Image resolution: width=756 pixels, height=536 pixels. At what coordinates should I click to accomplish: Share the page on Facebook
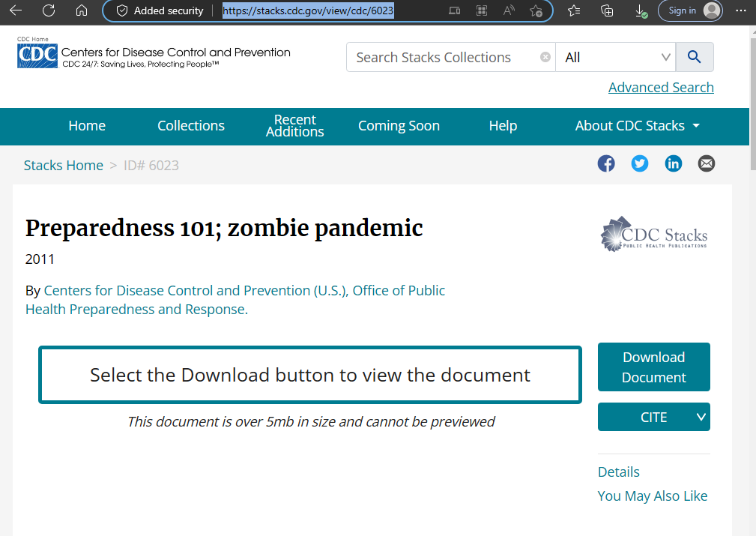click(x=606, y=163)
